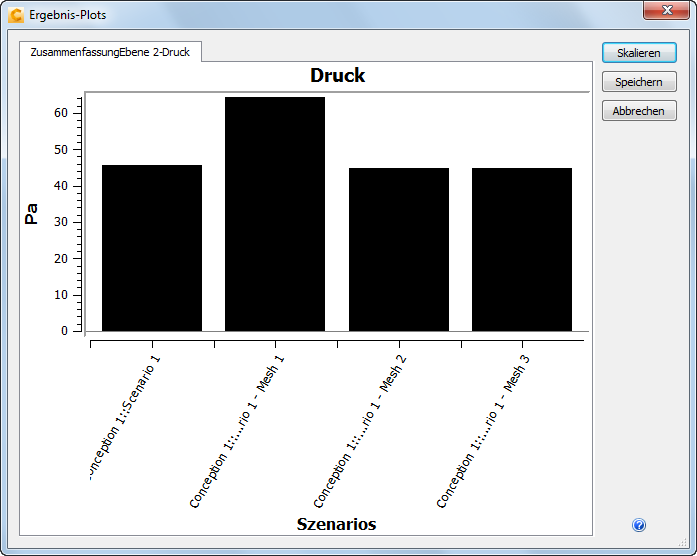This screenshot has width=697, height=556.
Task: Click the 10 tick value on y-axis
Action: tap(61, 295)
